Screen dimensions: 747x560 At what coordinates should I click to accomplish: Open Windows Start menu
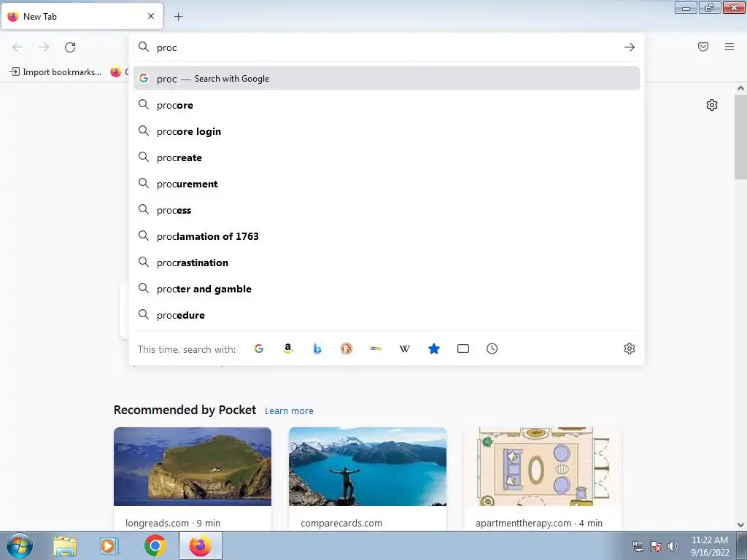pyautogui.click(x=20, y=545)
